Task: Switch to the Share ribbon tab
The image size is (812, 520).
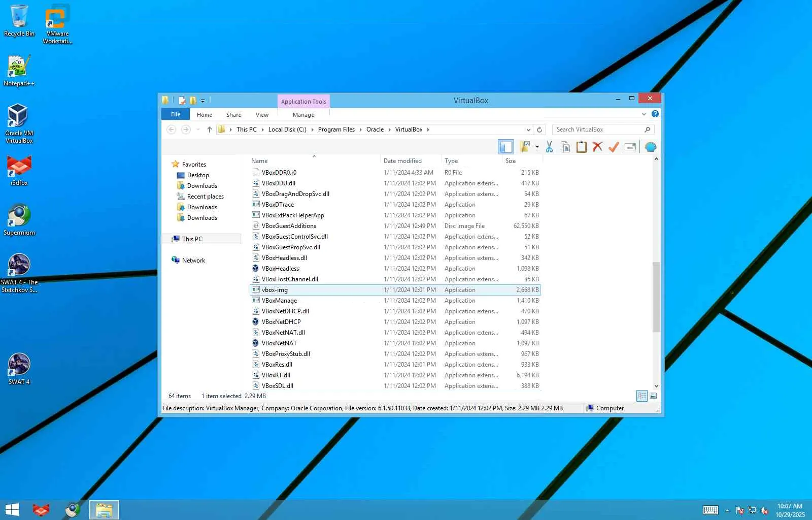Action: 233,115
